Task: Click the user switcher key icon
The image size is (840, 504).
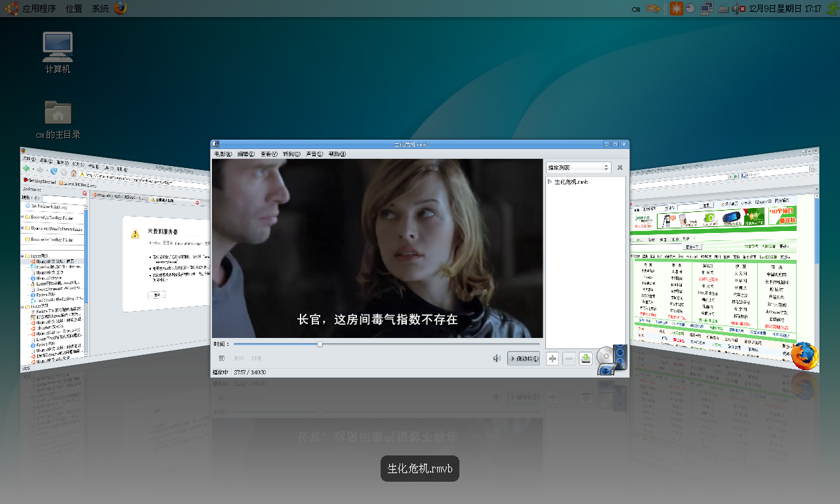Action: 653,9
